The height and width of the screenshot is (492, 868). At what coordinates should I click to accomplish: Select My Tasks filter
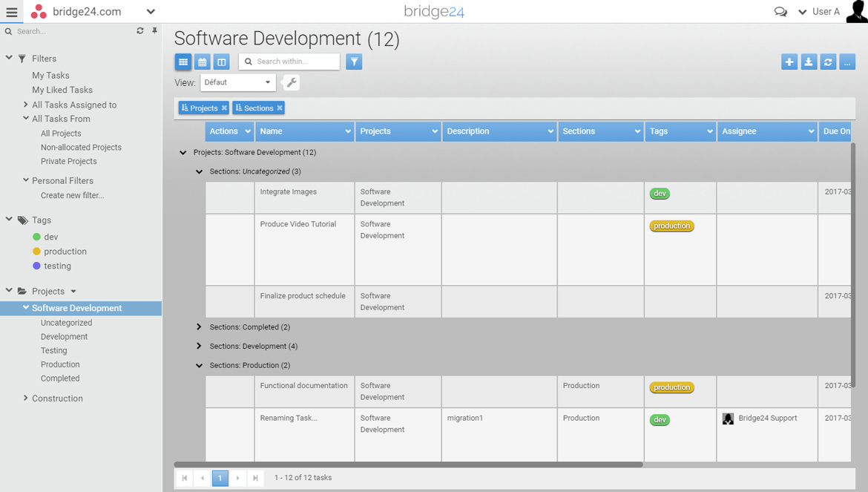[50, 75]
